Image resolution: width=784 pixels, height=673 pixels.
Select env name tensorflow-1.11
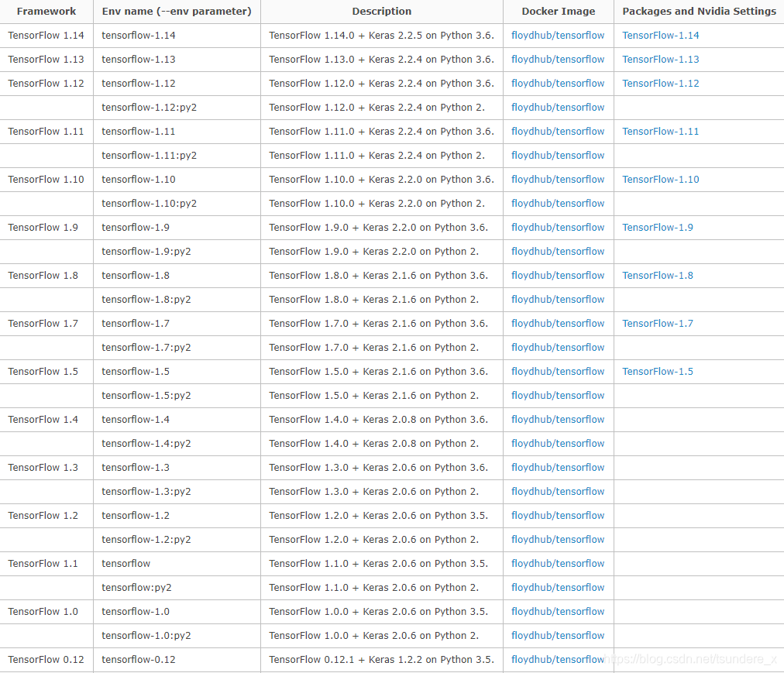point(139,132)
